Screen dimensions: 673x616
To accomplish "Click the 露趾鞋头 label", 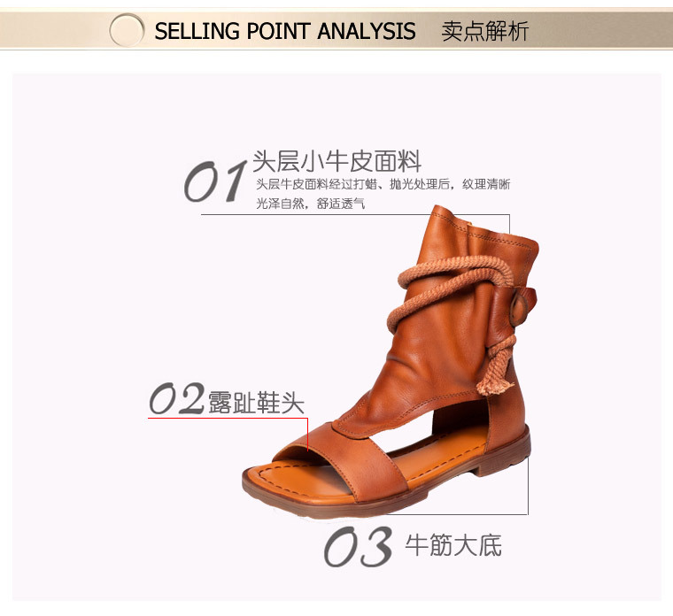I will pos(256,403).
